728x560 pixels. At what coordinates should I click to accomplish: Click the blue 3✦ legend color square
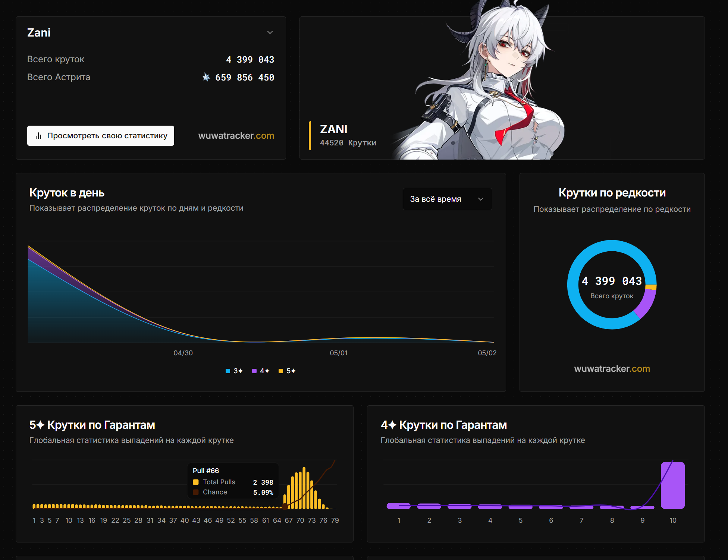coord(228,371)
